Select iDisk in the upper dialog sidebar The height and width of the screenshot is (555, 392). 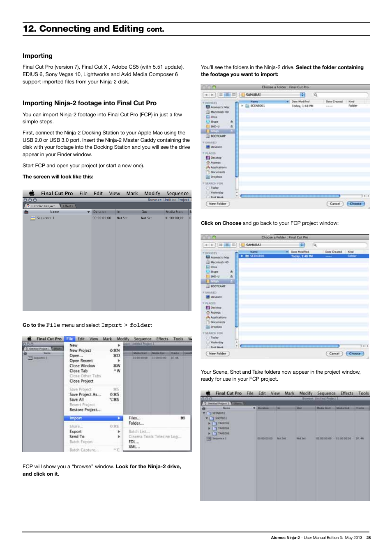point(212,117)
